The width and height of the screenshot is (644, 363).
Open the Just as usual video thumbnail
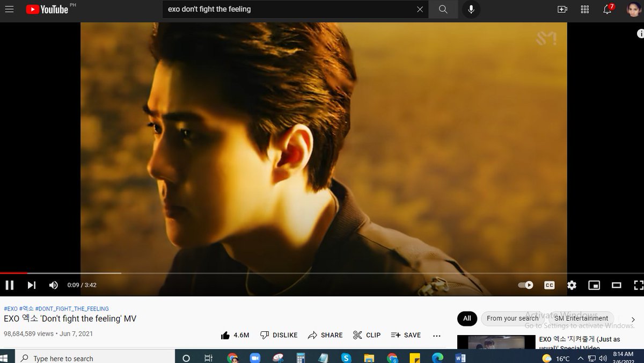(496, 342)
